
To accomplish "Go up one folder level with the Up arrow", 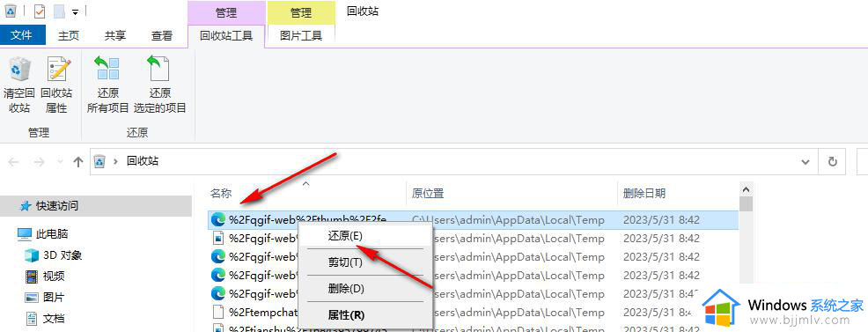I will 78,162.
